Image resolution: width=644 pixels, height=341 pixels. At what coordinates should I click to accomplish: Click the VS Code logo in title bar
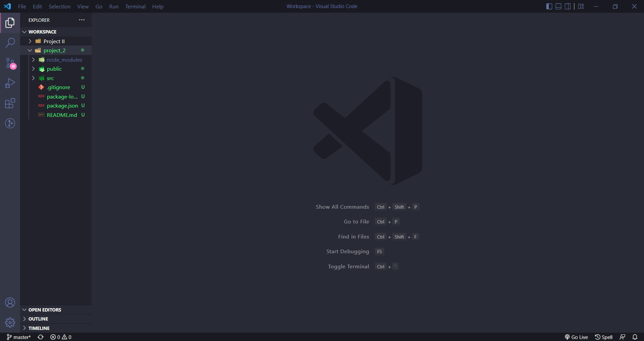7,6
